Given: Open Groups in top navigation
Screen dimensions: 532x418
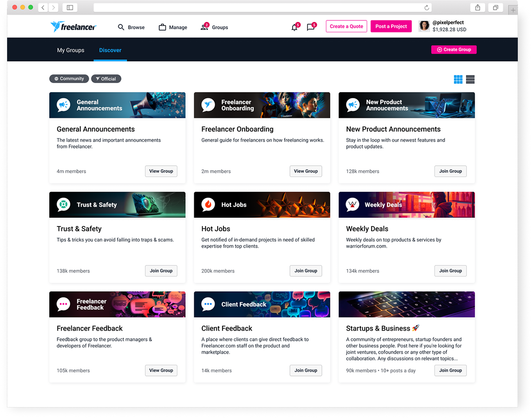Looking at the screenshot, I should (215, 27).
